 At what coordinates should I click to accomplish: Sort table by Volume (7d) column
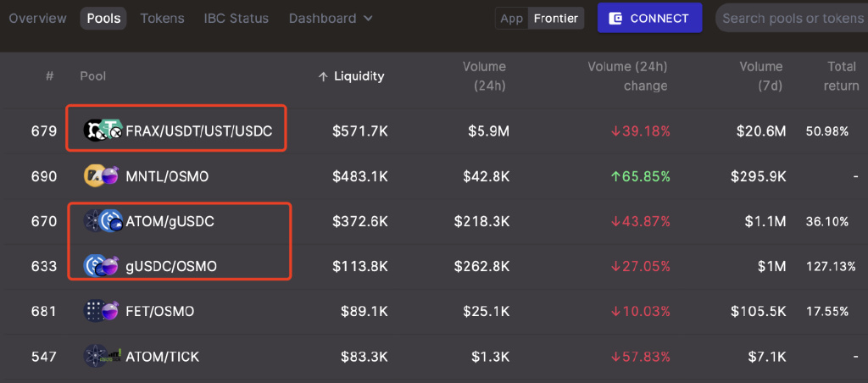761,76
